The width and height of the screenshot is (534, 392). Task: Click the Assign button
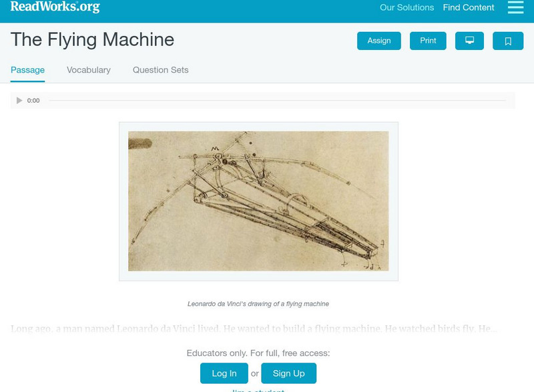[x=379, y=41]
